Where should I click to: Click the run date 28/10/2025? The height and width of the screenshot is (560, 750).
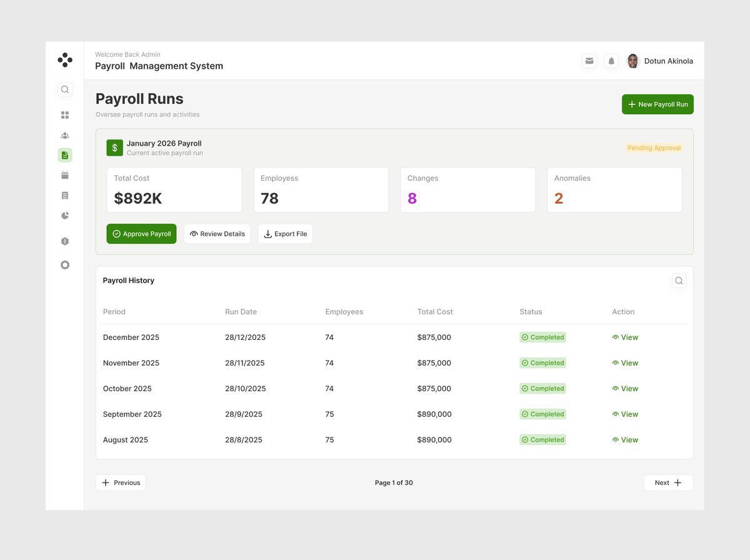[245, 389]
